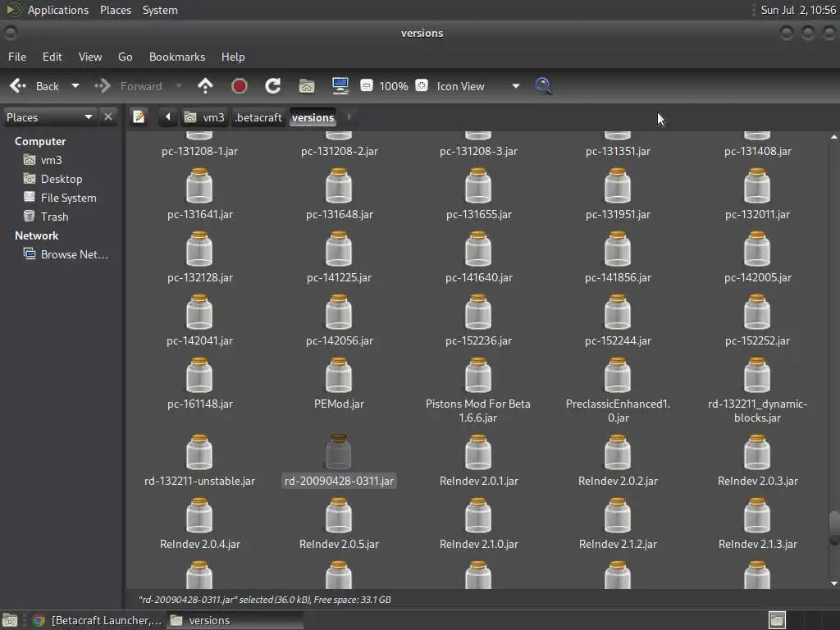Click the versions path button

tap(313, 117)
